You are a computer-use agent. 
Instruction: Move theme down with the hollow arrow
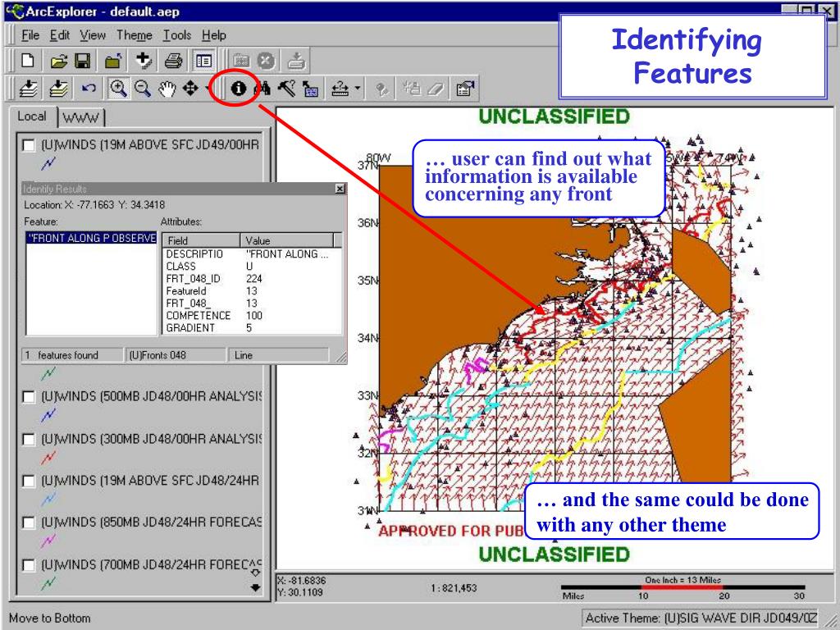pos(256,573)
